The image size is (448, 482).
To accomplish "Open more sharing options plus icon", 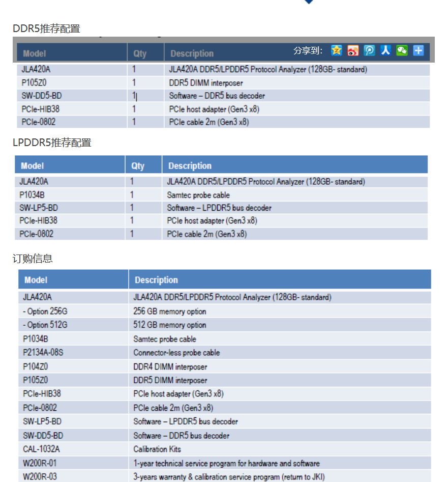I will 418,50.
